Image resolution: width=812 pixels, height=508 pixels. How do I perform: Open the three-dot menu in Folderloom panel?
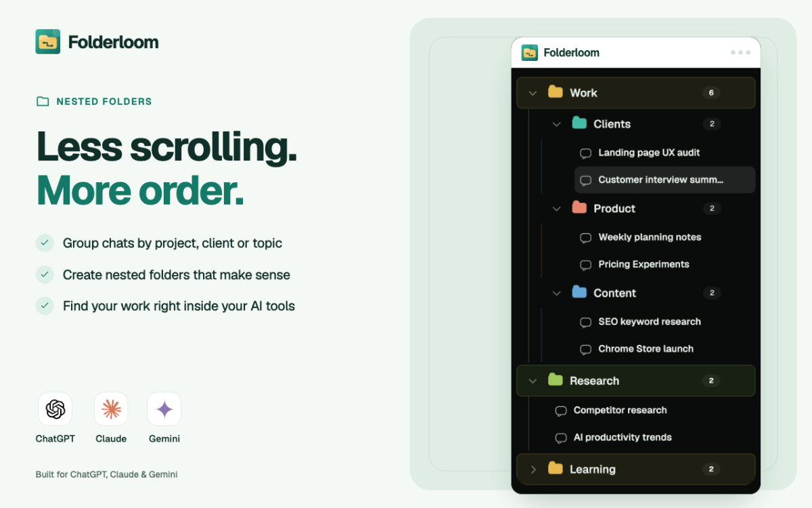point(740,53)
